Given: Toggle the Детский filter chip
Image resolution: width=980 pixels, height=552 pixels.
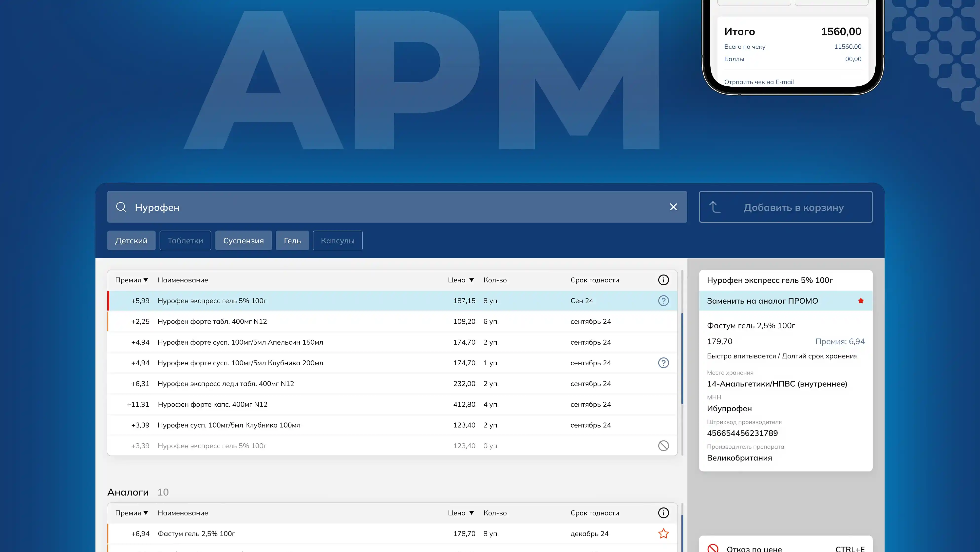Looking at the screenshot, I should 131,241.
